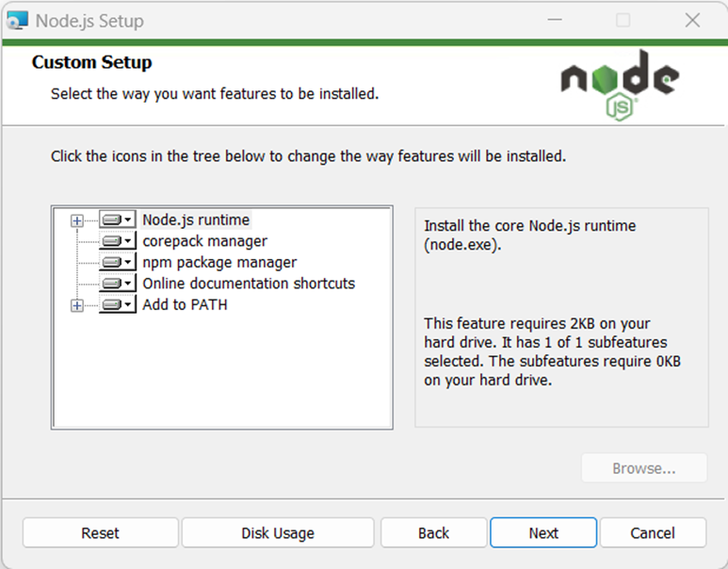Reset feature selections to default

(x=100, y=533)
